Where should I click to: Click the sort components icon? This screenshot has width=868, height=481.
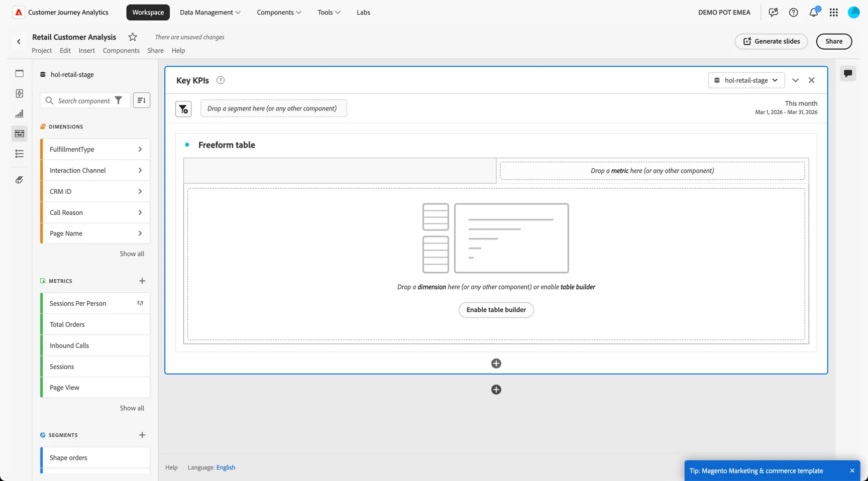tap(142, 100)
